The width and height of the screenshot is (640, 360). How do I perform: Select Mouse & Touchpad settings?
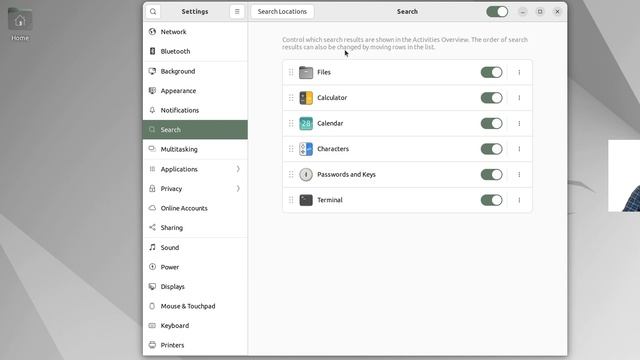pos(195,306)
